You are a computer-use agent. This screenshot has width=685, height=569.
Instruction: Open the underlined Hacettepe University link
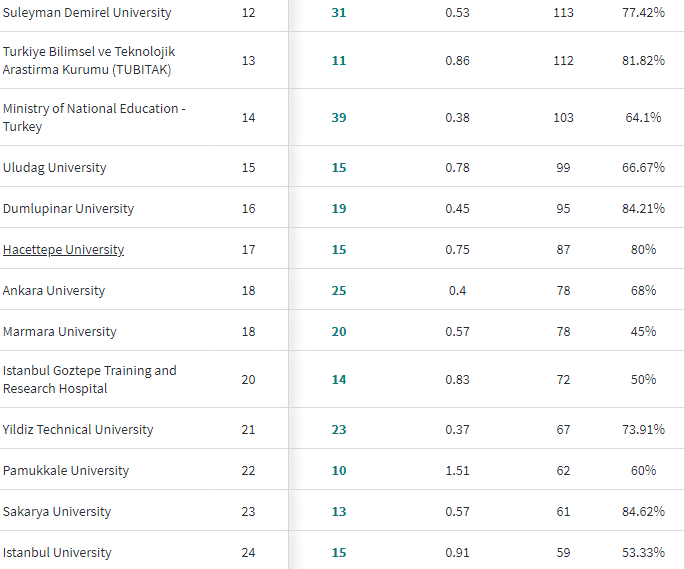click(63, 250)
